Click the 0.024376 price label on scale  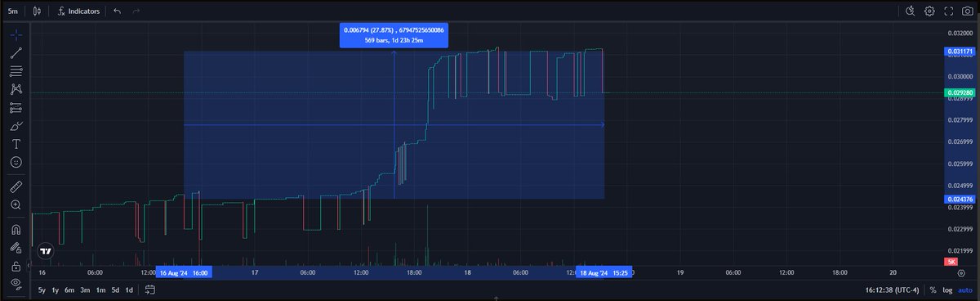960,199
